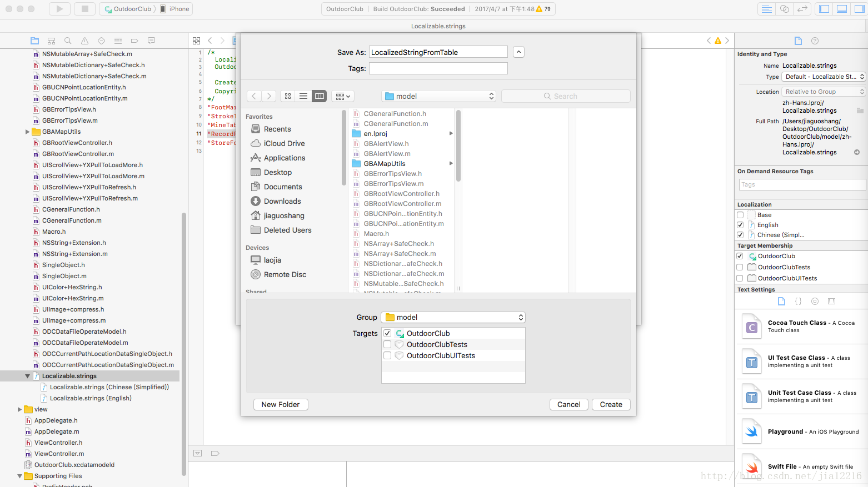
Task: Check the OutdoorClubUITests target in dialog
Action: click(x=387, y=355)
